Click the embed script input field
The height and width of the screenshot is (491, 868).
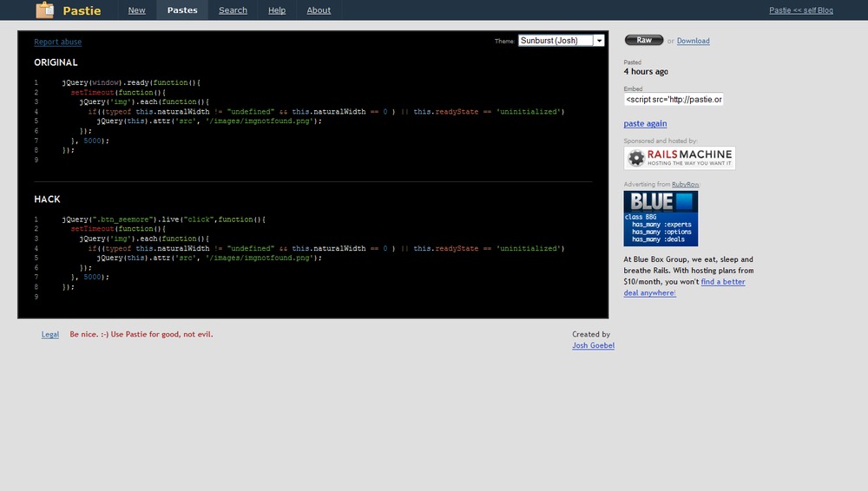(x=674, y=100)
